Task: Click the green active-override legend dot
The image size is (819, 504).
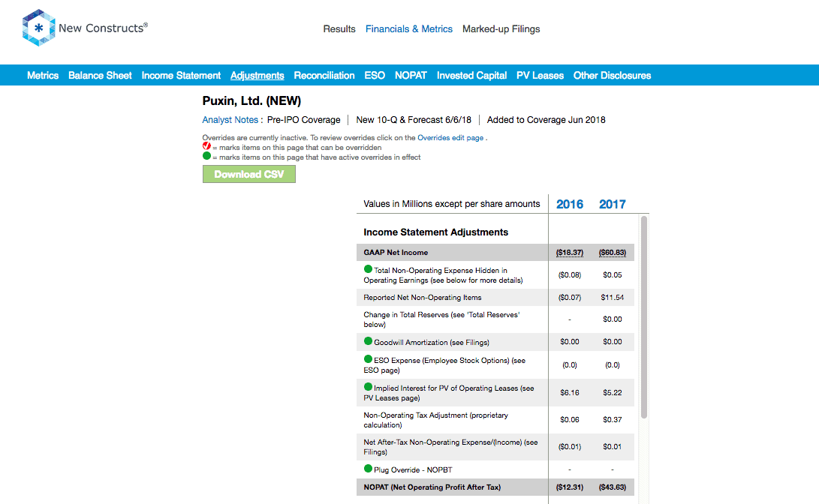Action: [207, 156]
